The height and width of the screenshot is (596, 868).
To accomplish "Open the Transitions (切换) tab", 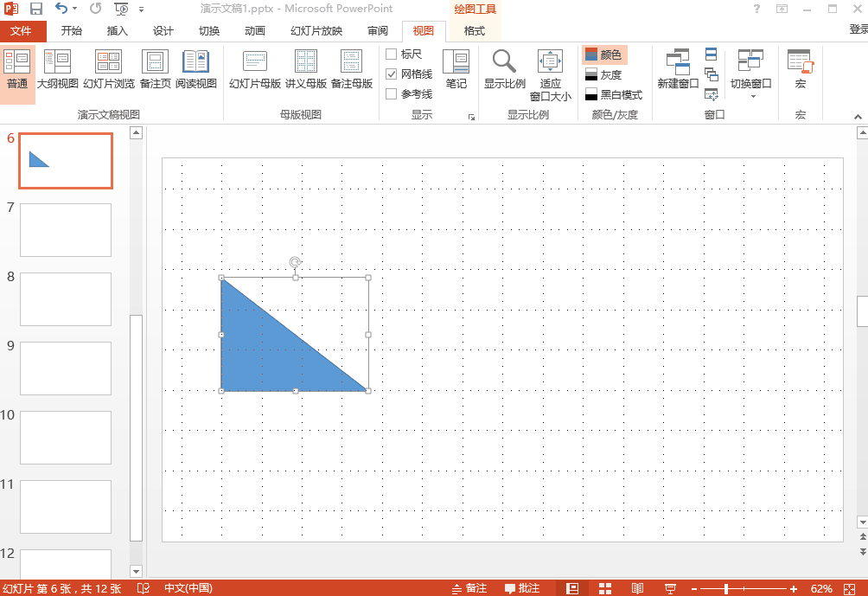I will pos(209,31).
